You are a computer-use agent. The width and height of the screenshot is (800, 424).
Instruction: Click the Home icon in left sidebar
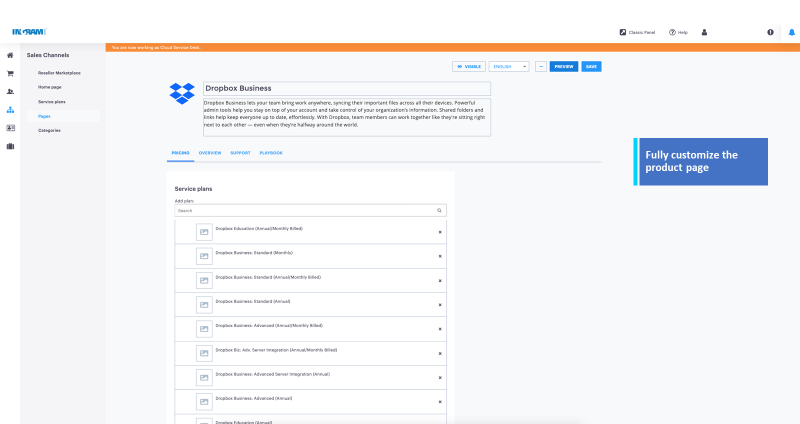point(10,55)
